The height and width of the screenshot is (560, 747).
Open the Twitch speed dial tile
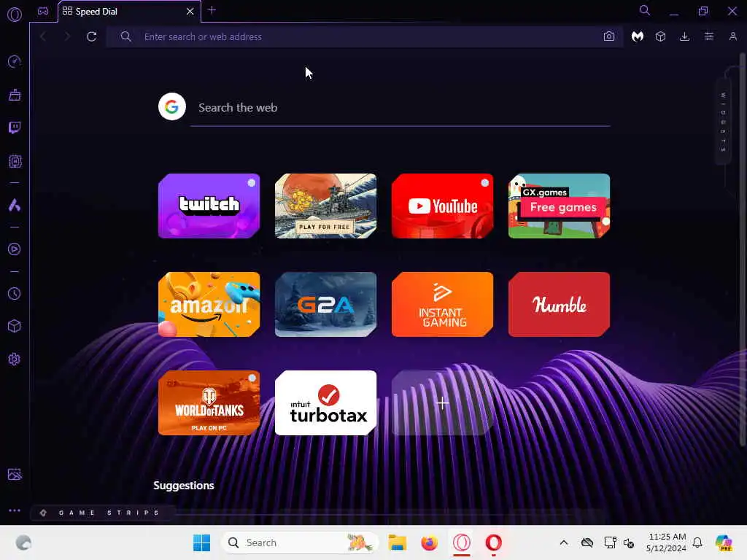209,206
